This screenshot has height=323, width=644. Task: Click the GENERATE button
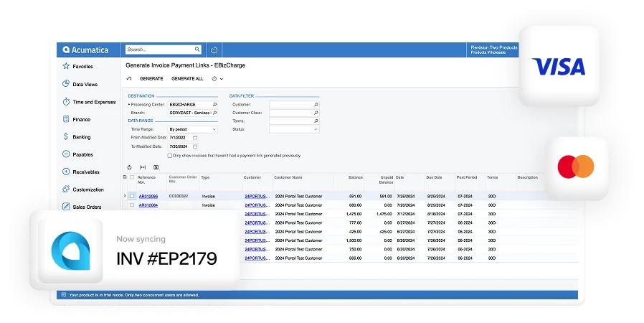(151, 78)
